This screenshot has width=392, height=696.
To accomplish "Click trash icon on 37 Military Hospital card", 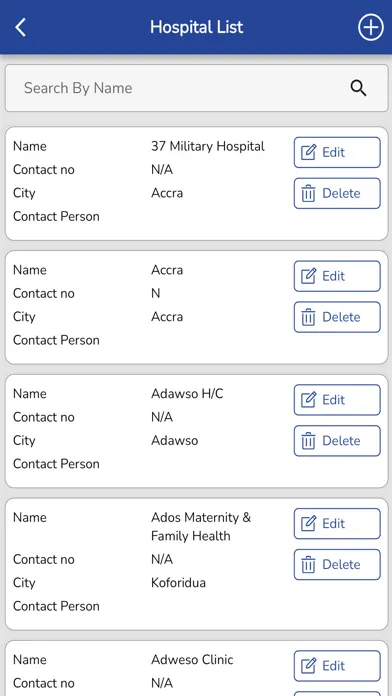I will tap(308, 194).
